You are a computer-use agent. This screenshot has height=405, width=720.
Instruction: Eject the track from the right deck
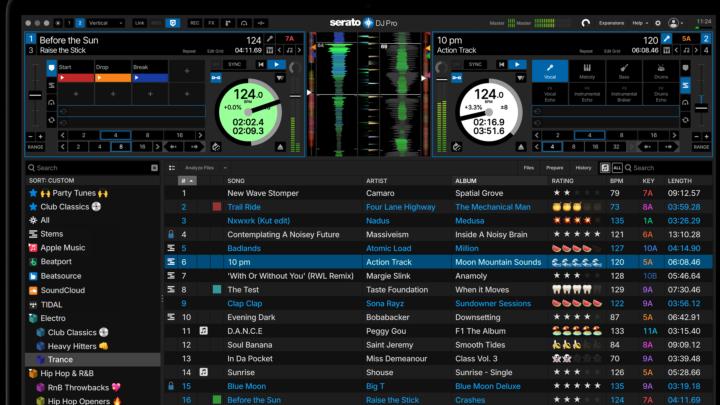click(x=521, y=147)
